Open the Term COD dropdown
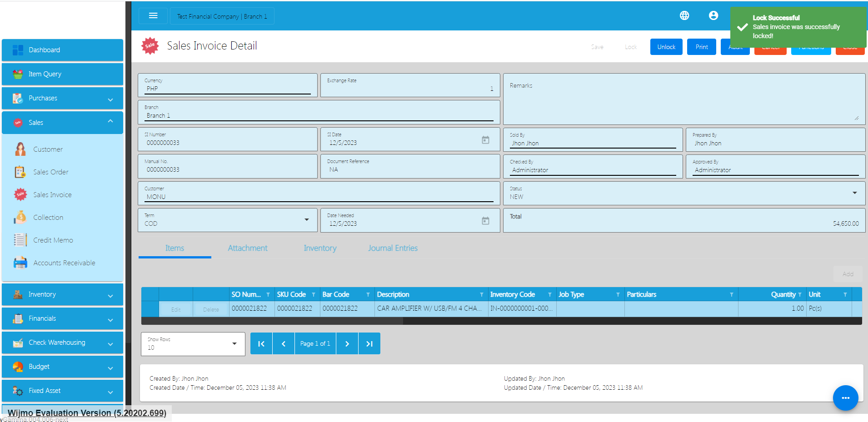Viewport: 868px width, 422px height. click(306, 220)
